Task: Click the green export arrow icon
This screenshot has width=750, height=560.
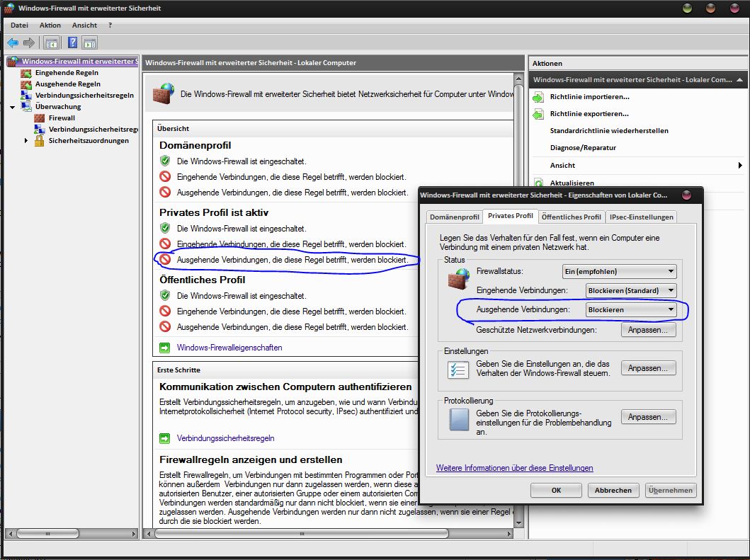Action: (x=538, y=114)
